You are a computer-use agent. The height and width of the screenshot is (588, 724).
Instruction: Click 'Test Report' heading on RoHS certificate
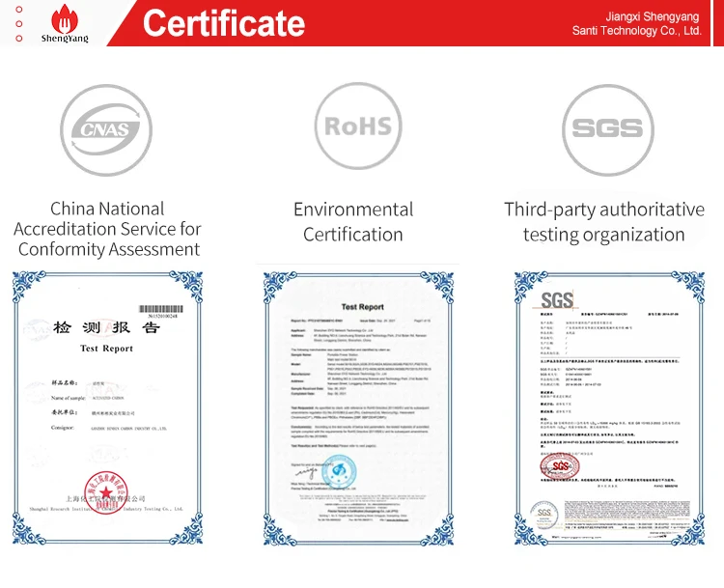click(362, 307)
